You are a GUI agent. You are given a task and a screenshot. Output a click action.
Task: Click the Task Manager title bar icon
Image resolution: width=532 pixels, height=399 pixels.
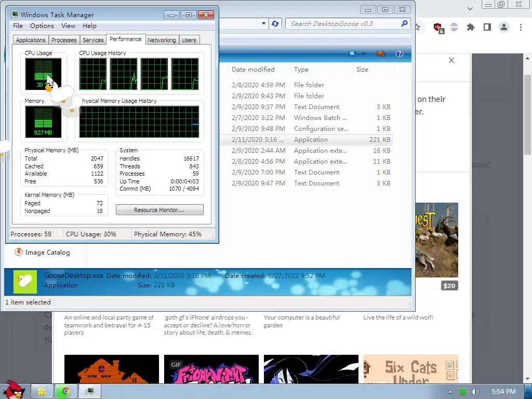point(14,15)
